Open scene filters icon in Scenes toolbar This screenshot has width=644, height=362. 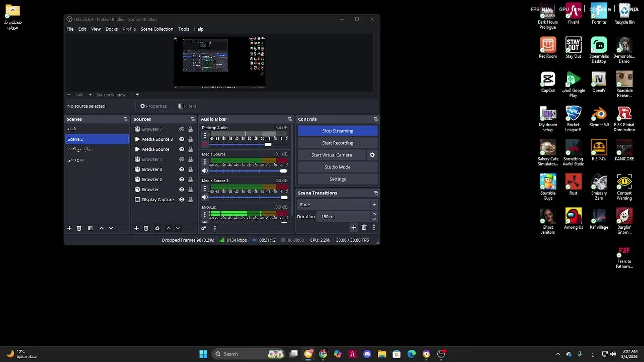[90, 228]
